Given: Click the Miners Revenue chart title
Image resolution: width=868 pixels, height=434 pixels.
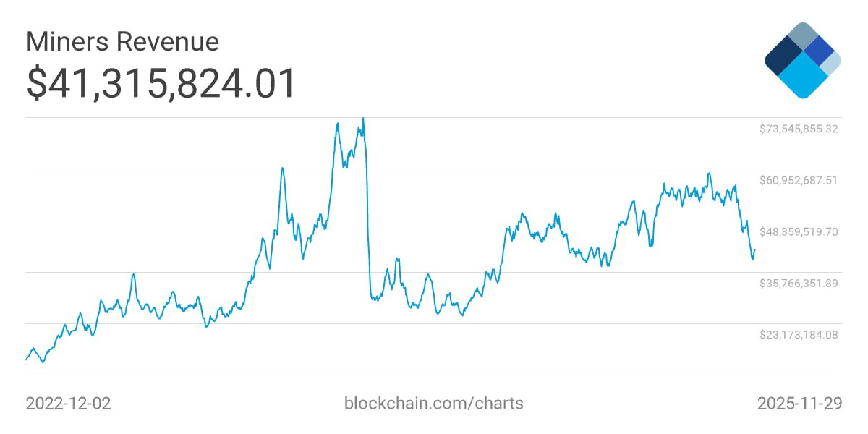Looking at the screenshot, I should coord(122,42).
